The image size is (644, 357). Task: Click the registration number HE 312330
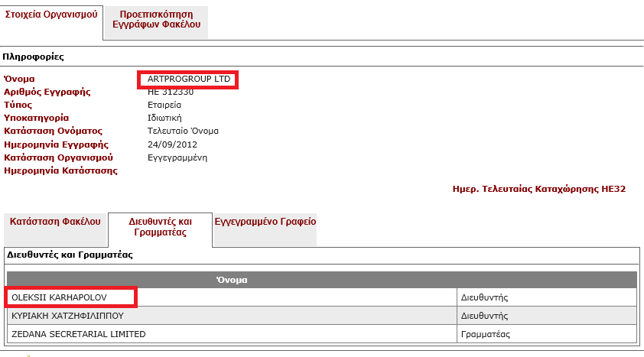coord(171,92)
